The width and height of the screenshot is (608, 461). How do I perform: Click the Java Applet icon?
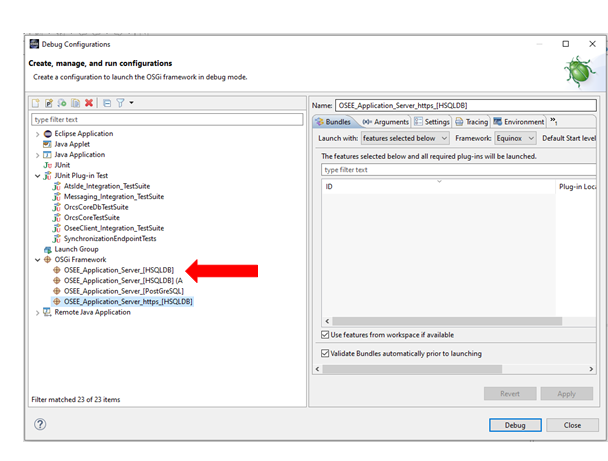[x=47, y=144]
